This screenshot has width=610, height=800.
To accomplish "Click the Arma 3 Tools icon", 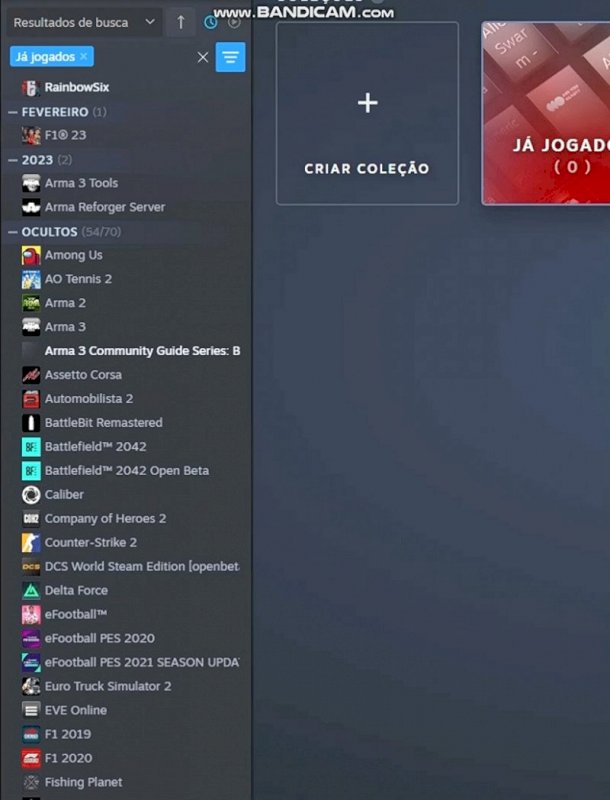I will click(31, 183).
